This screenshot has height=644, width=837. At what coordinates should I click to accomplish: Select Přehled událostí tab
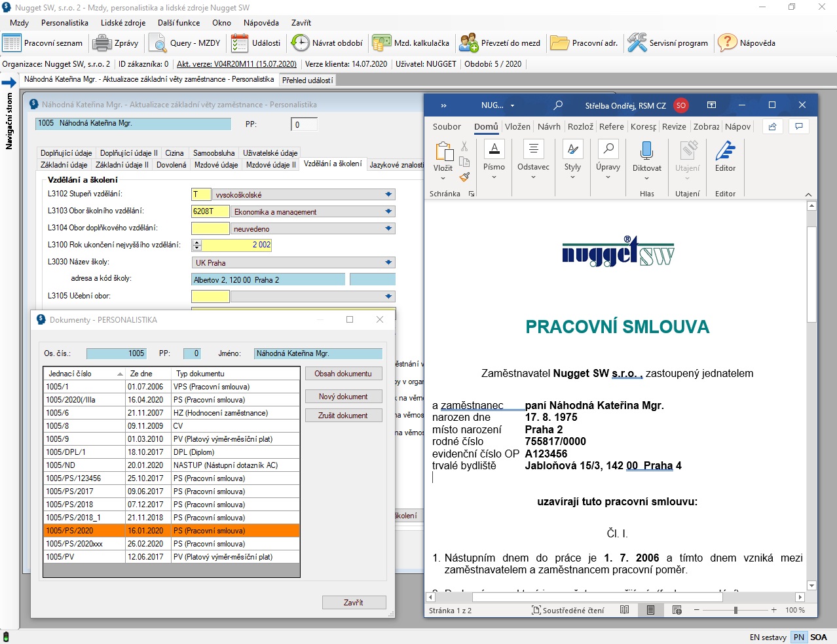coord(308,80)
